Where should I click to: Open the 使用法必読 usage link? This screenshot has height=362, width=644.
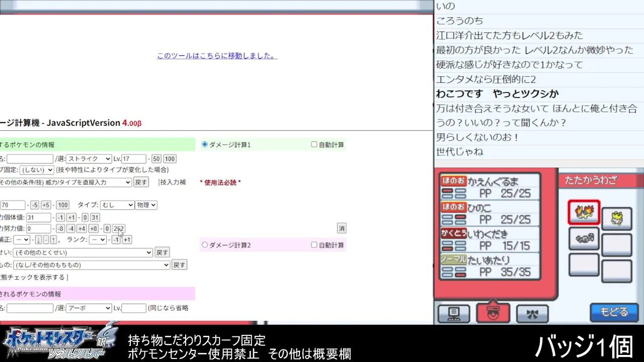point(220,183)
